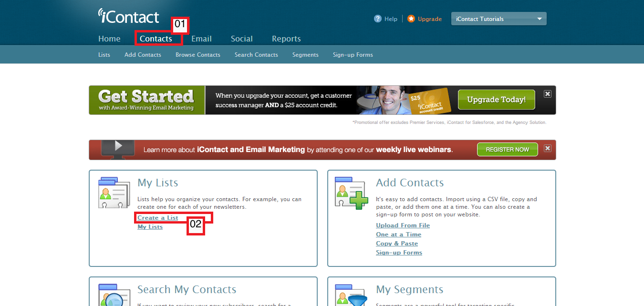Open Browse Contacts in the sub-navigation
This screenshot has width=644, height=306.
[x=198, y=55]
